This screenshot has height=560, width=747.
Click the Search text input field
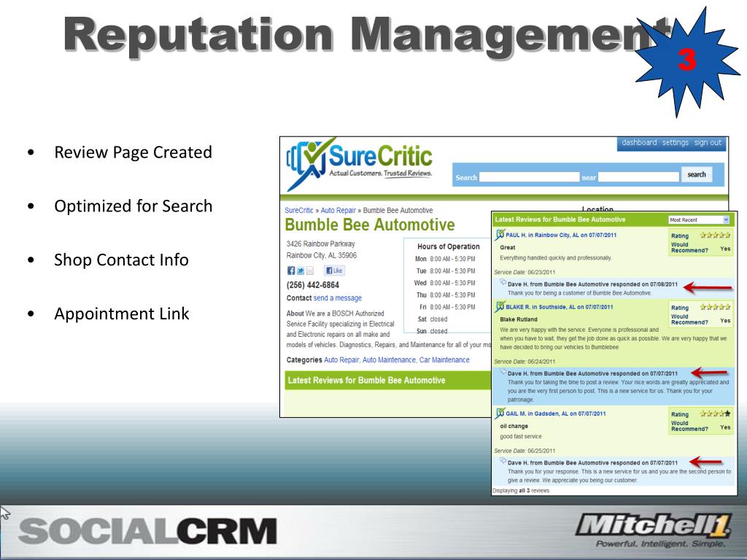529,176
